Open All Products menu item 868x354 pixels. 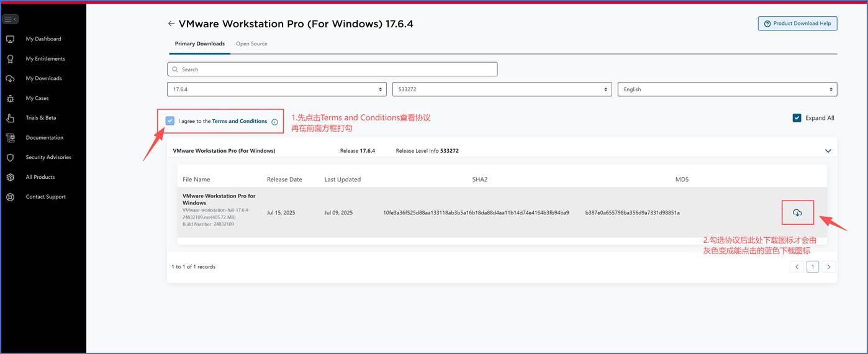40,177
